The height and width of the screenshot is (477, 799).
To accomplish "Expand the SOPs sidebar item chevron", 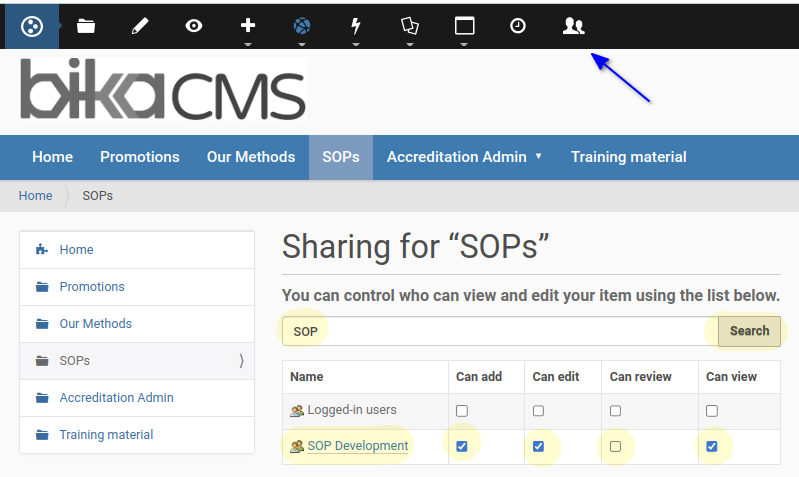I will coord(241,361).
